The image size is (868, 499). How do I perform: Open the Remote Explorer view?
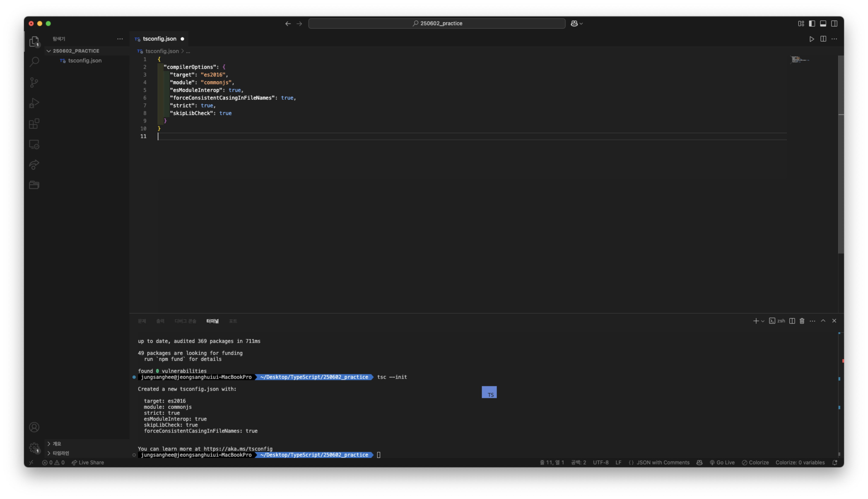(34, 144)
